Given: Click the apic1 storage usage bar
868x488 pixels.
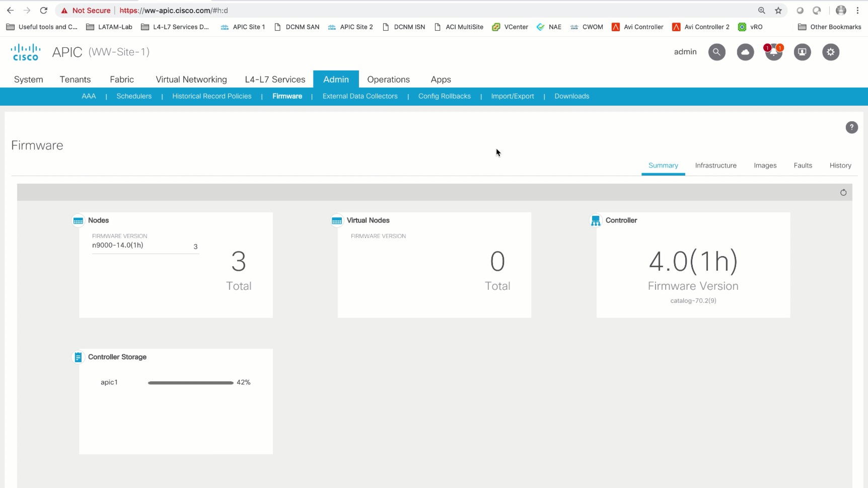Looking at the screenshot, I should click(x=190, y=382).
